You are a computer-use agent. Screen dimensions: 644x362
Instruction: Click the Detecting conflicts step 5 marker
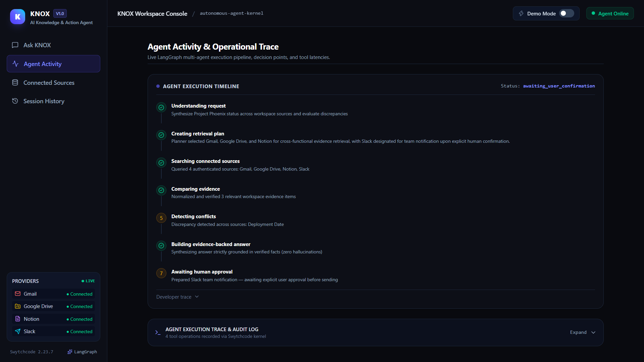(161, 218)
